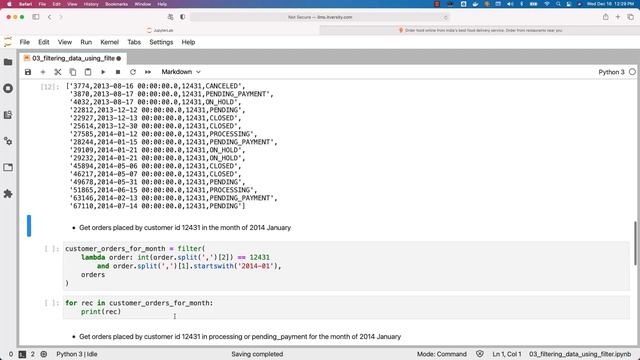The height and width of the screenshot is (360, 640).
Task: Click the filter code cell editor
Action: 346,266
